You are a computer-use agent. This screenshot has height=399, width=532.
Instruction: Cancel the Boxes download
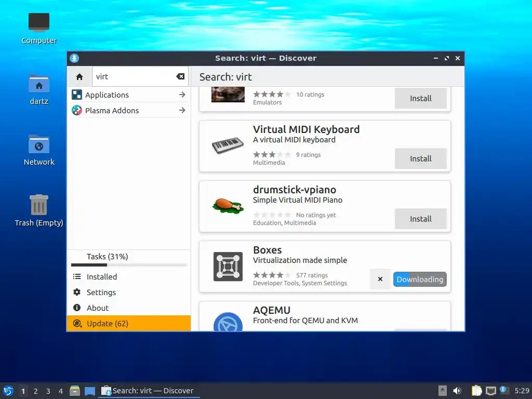tap(380, 279)
